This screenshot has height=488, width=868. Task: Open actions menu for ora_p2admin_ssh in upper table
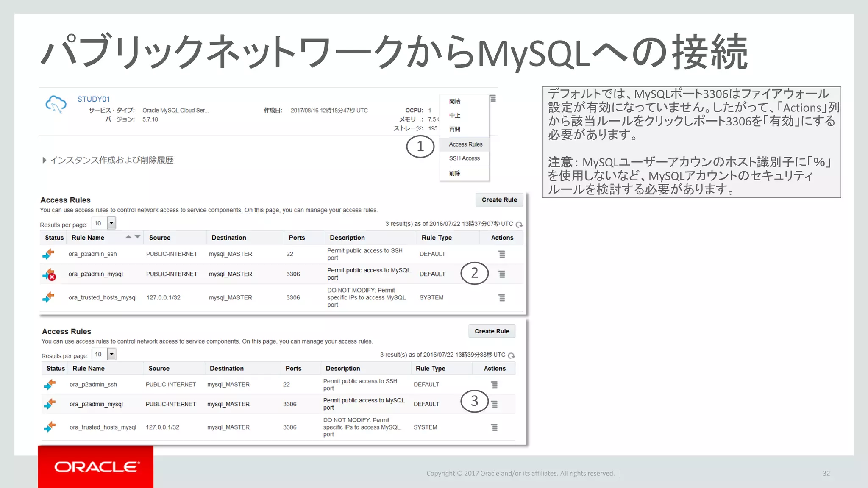point(502,254)
